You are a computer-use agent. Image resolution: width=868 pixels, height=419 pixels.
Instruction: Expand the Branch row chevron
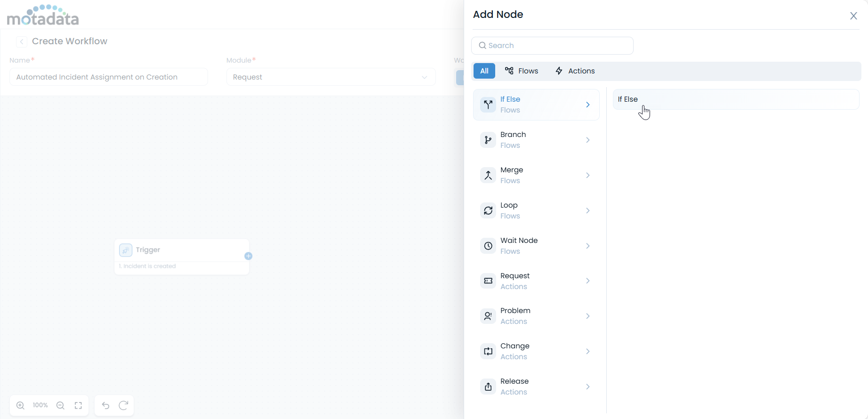coord(587,140)
